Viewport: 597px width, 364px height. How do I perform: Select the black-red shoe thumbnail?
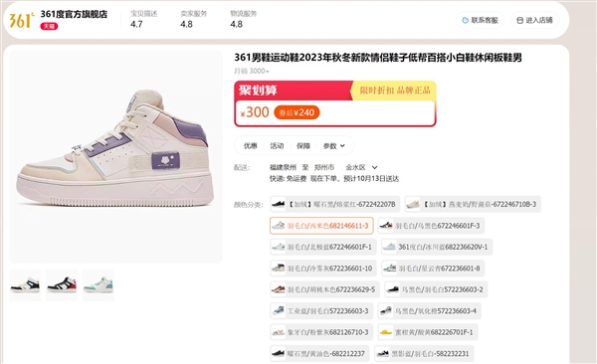click(62, 285)
